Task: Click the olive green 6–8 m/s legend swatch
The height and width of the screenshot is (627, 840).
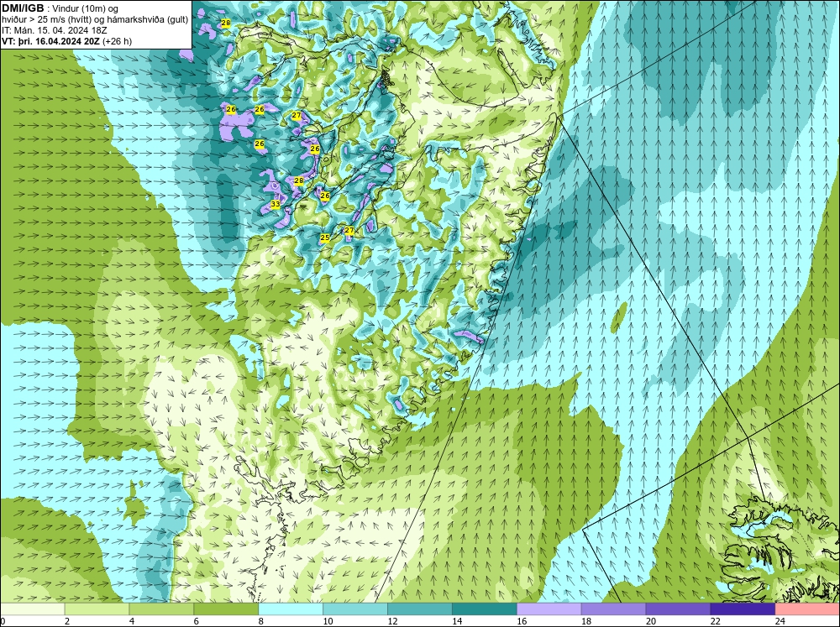Action: [x=226, y=609]
